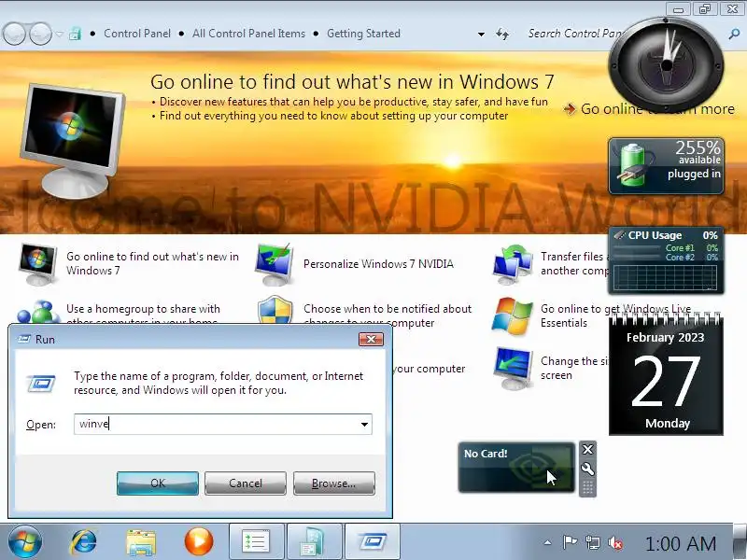
Task: Show hidden tray icons arrow
Action: 548,542
